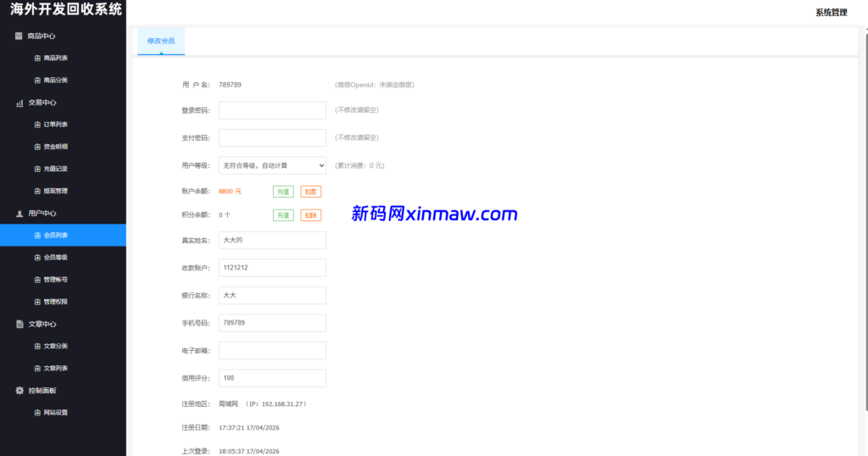Click the points value 0 个

(224, 215)
